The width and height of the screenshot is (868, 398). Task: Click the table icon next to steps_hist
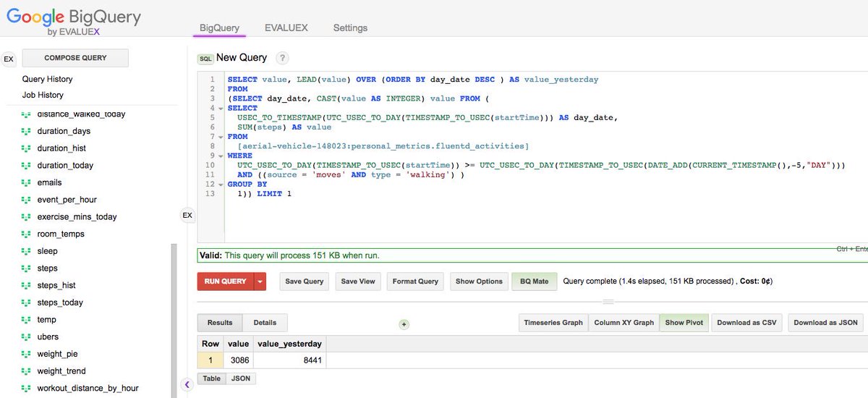tap(26, 286)
